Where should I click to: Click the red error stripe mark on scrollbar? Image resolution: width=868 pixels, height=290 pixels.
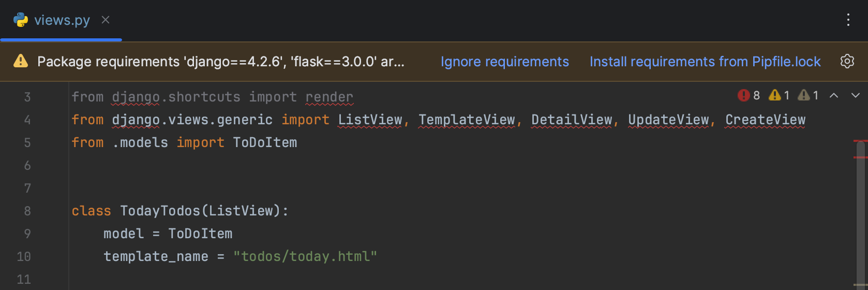860,141
